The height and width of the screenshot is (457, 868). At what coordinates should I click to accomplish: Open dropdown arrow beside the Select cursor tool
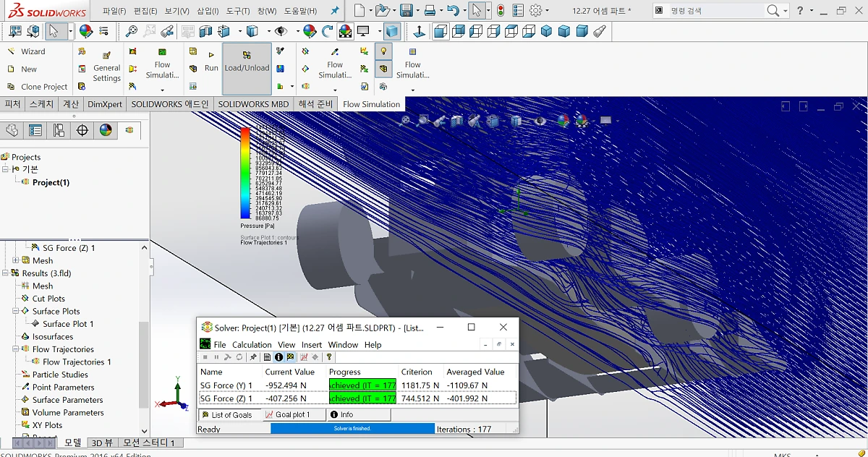point(70,31)
